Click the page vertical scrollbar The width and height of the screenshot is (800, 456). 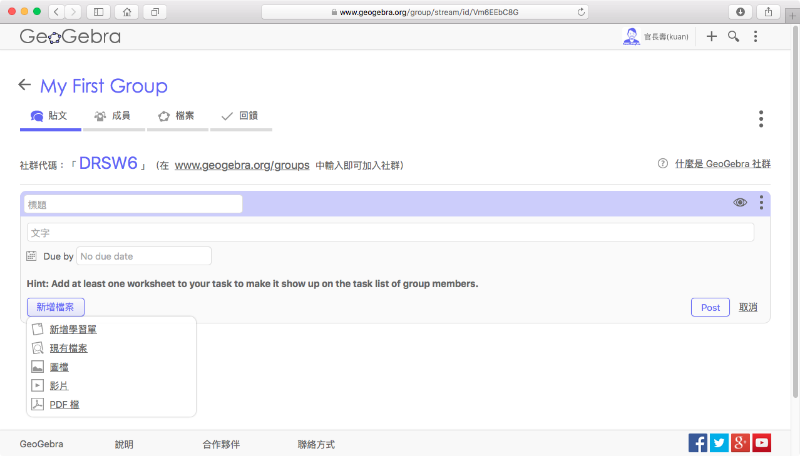(x=795, y=212)
